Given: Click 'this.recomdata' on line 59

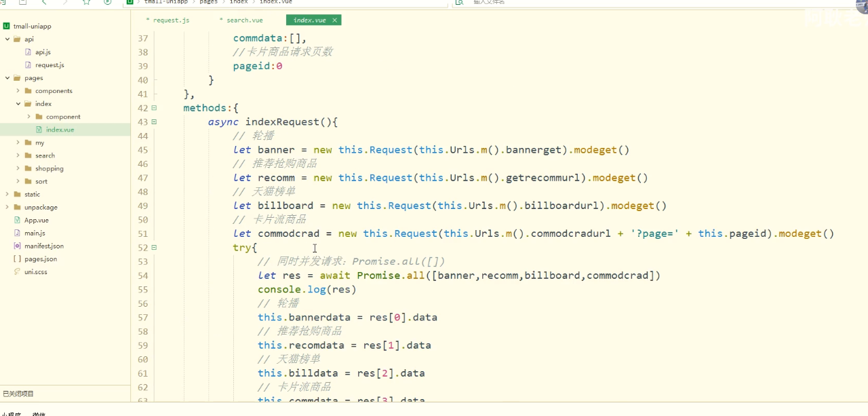Looking at the screenshot, I should 301,345.
